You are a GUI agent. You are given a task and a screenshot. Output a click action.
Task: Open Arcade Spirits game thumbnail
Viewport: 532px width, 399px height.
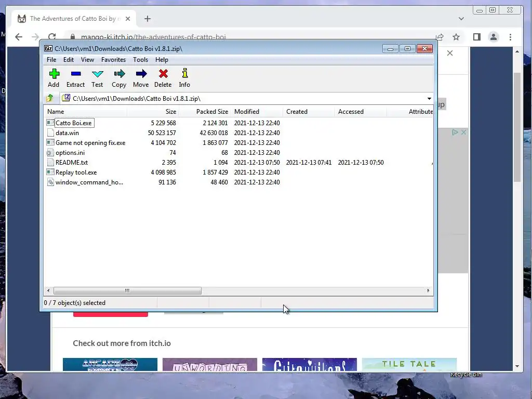(110, 364)
